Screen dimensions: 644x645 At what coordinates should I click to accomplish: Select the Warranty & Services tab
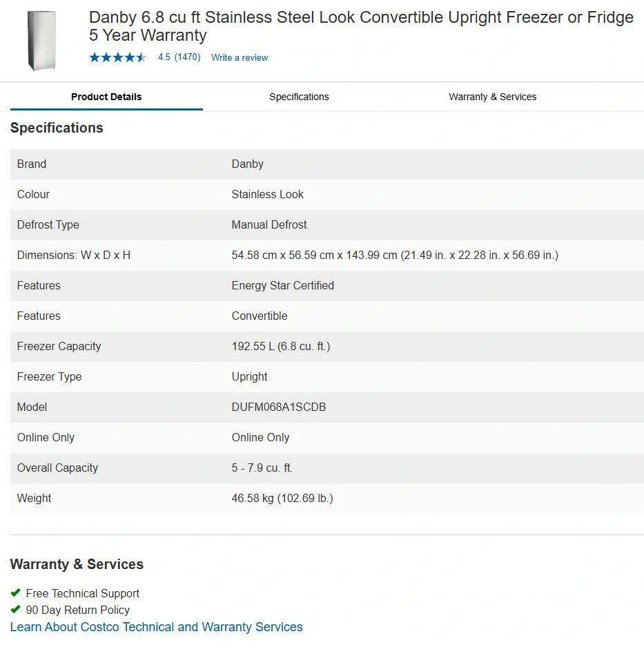pos(492,97)
